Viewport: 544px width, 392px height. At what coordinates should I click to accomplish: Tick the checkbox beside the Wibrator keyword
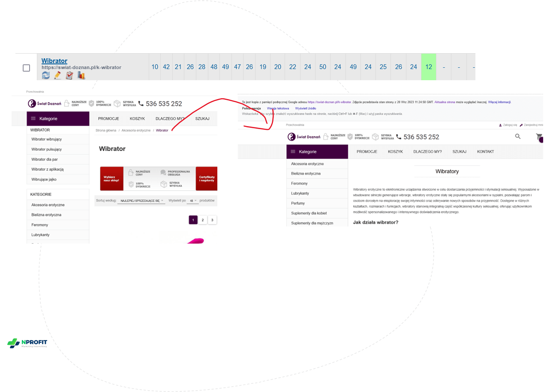click(x=27, y=68)
